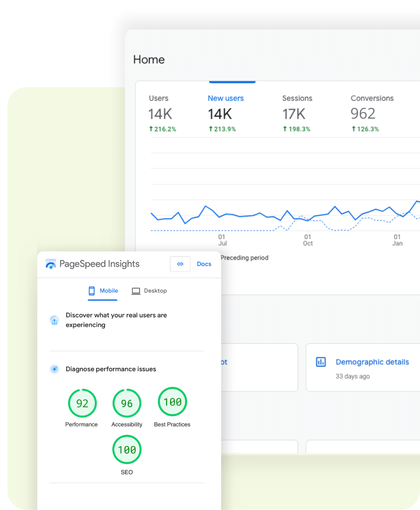This screenshot has height=510, width=420.
Task: Click the diagnose performance issues icon
Action: (54, 369)
